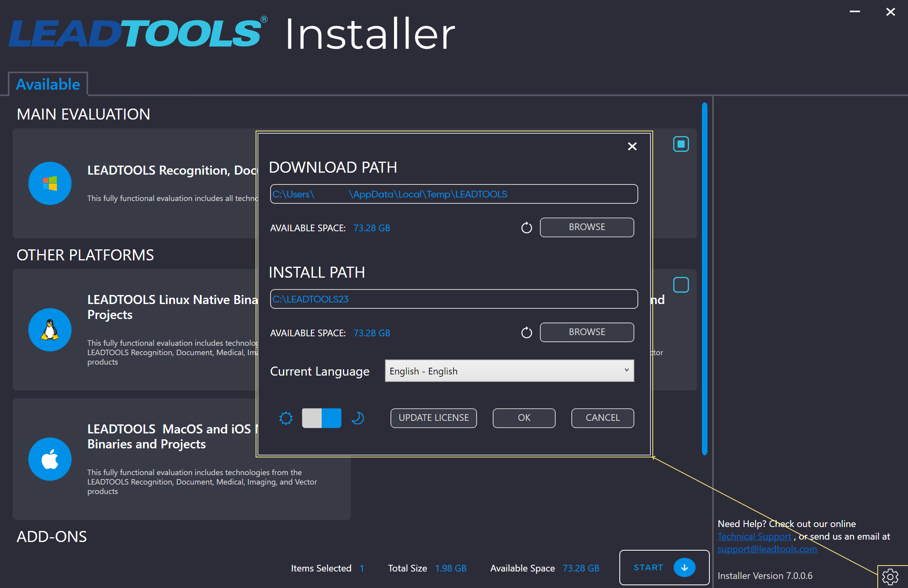Click the UPDATE LICENSE button
This screenshot has height=588, width=908.
pyautogui.click(x=433, y=418)
